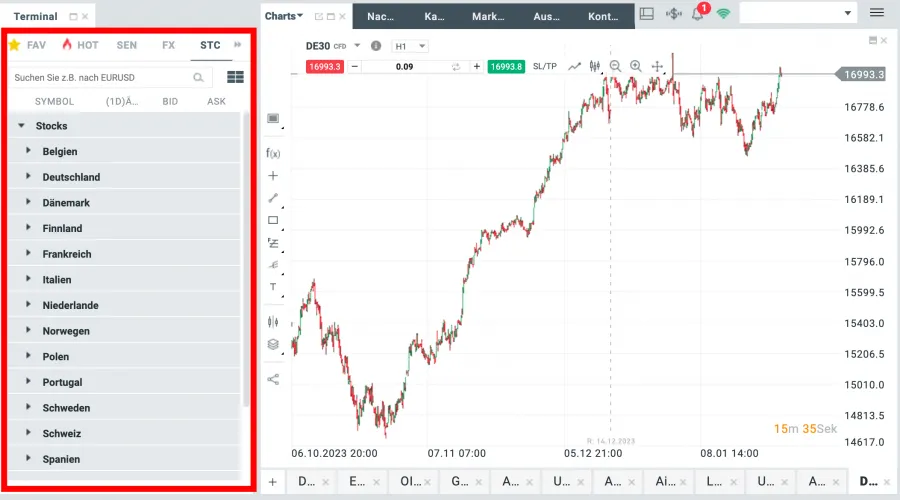Open the candlestick chart type icon

tap(595, 67)
